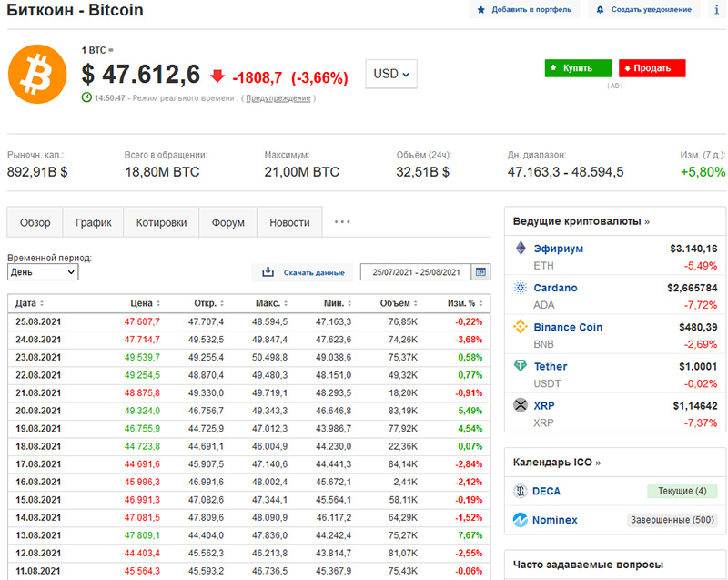Open the Временной период День dropdown

[43, 272]
